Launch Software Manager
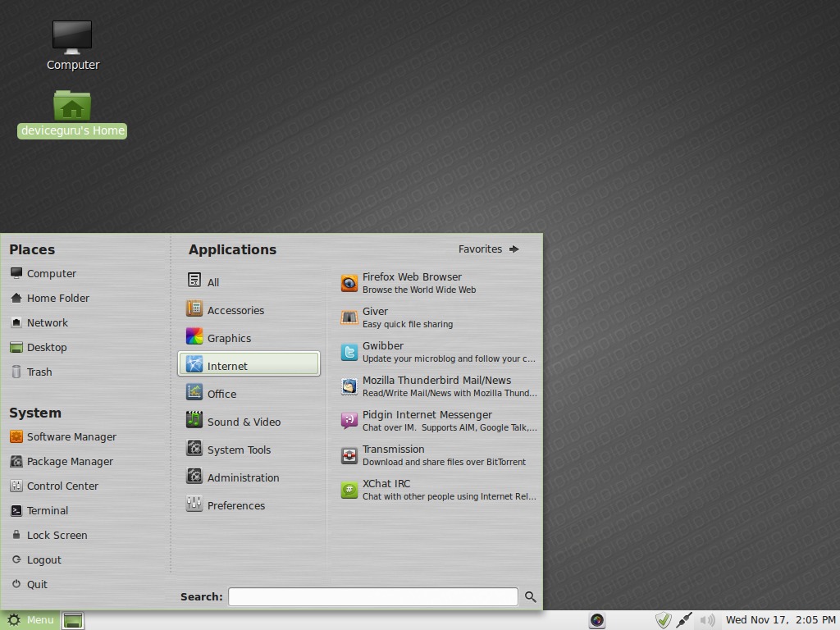The width and height of the screenshot is (840, 630). coord(63,436)
